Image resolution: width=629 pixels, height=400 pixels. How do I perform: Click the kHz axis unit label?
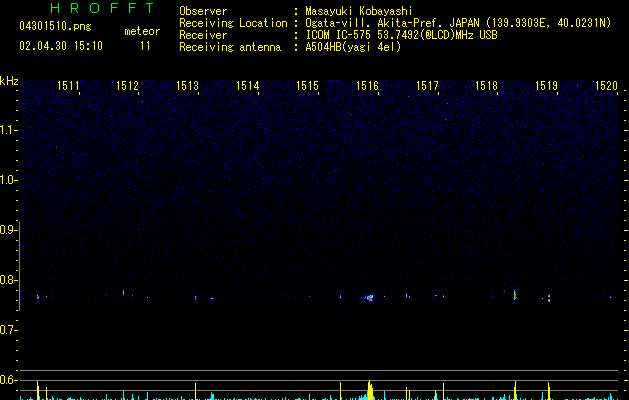pyautogui.click(x=9, y=81)
